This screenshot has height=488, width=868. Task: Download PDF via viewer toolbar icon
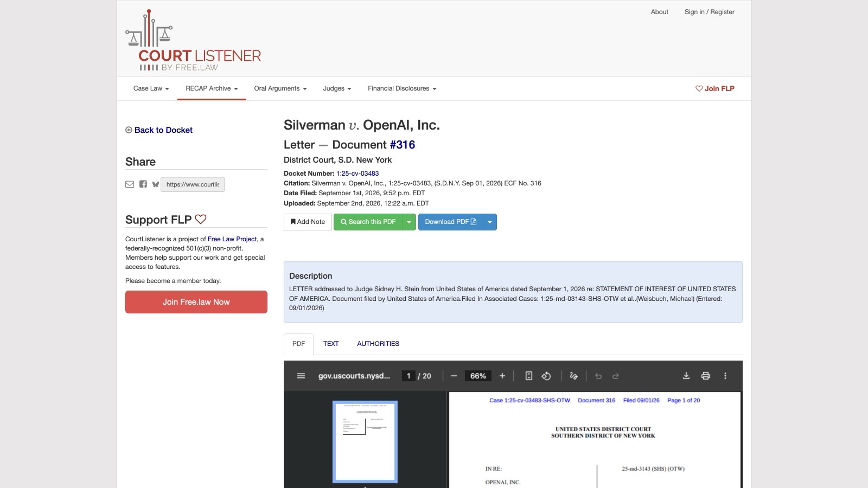click(x=686, y=376)
